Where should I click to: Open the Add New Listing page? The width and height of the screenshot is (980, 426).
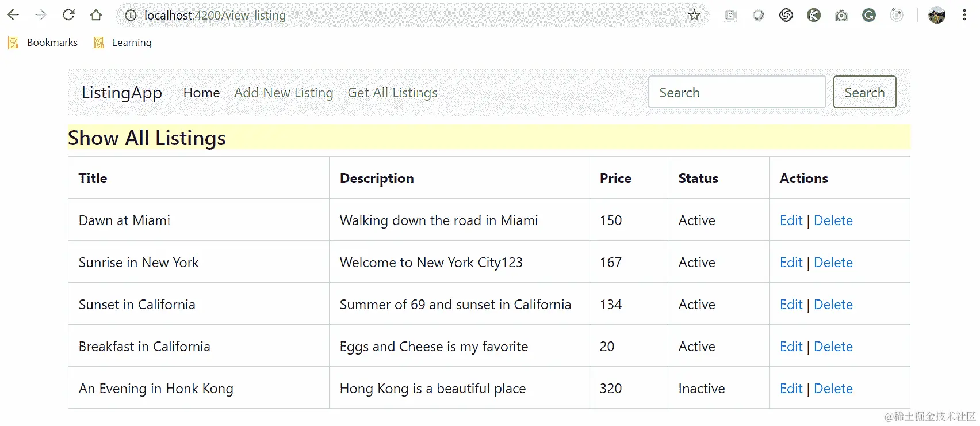[x=284, y=93]
